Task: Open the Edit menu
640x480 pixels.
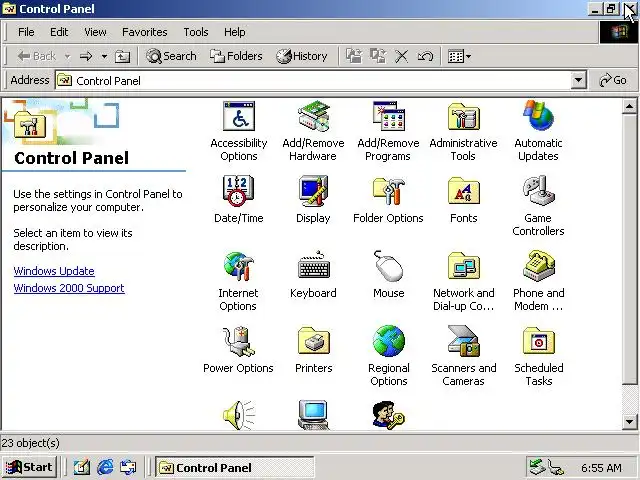Action: 59,32
